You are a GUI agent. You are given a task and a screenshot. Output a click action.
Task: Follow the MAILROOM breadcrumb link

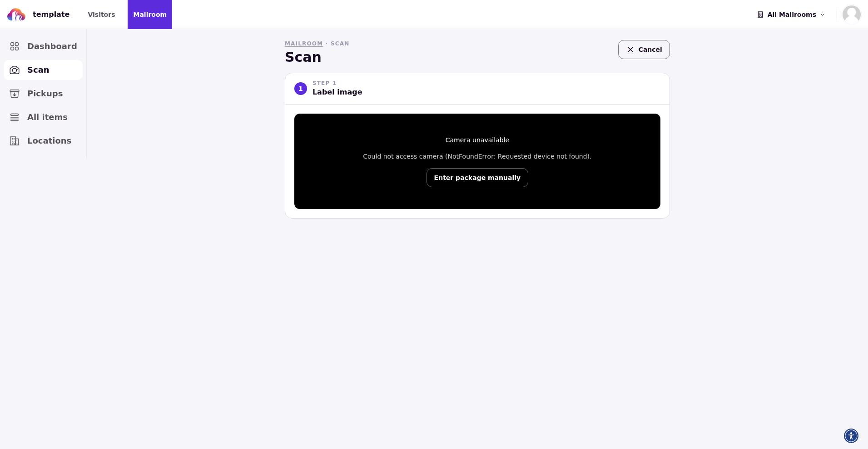[304, 44]
